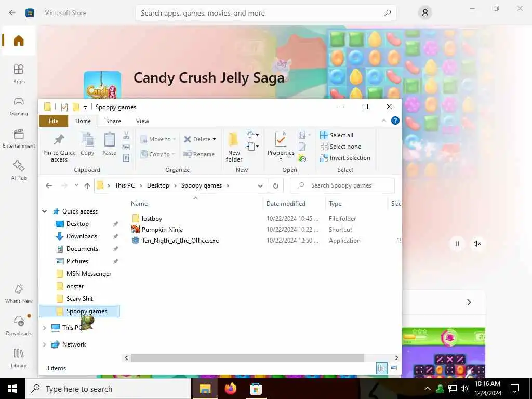Click Invert selection
This screenshot has width=532, height=399.
[345, 158]
